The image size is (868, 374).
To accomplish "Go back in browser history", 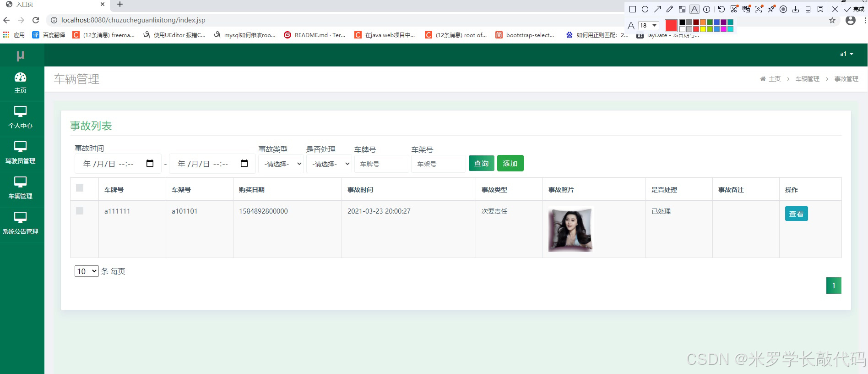I will [x=6, y=20].
